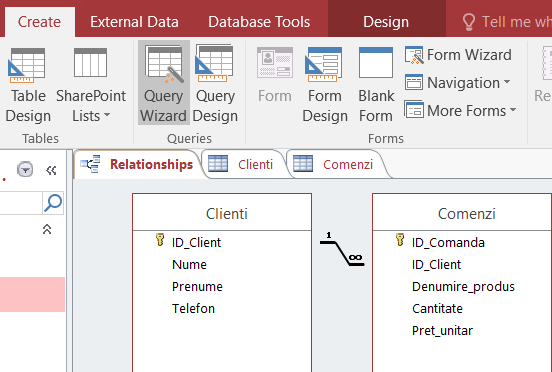
Task: Click the lightbulb Tell me icon
Action: (x=469, y=22)
